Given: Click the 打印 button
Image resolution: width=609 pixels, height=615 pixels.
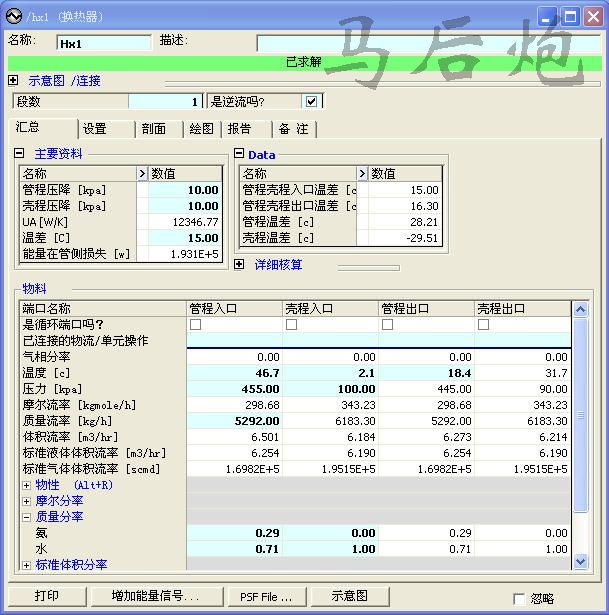Looking at the screenshot, I should pos(46,596).
